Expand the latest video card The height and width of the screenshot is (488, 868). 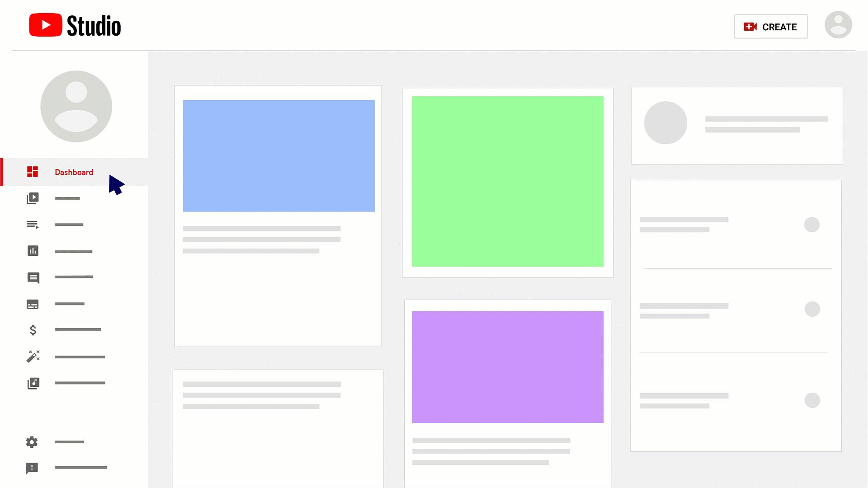point(277,215)
